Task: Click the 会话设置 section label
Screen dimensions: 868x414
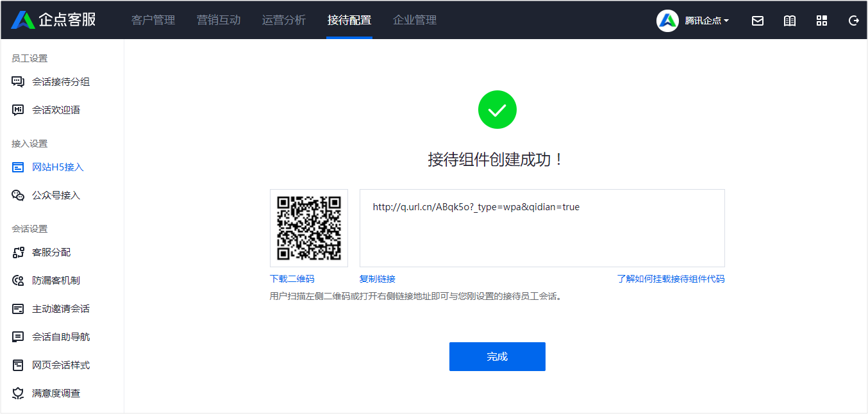Action: tap(29, 229)
